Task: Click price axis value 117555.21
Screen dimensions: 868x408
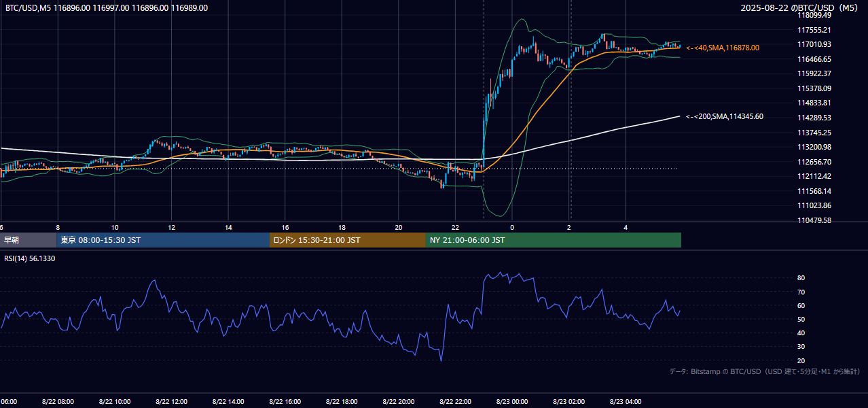Action: tap(814, 30)
